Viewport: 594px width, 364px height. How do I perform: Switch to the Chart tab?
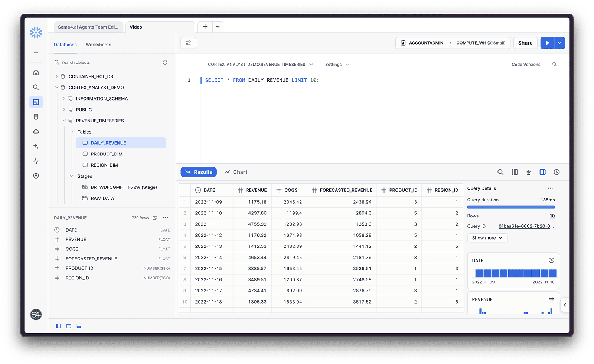236,172
